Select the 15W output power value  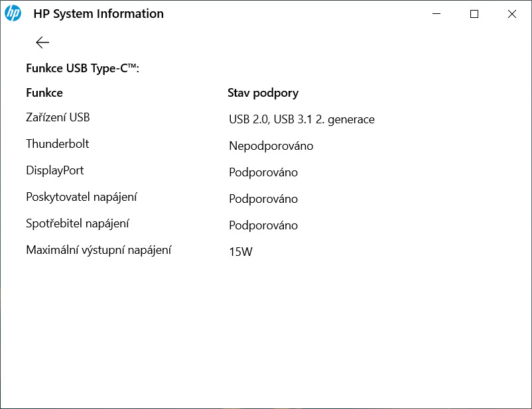[x=241, y=252]
